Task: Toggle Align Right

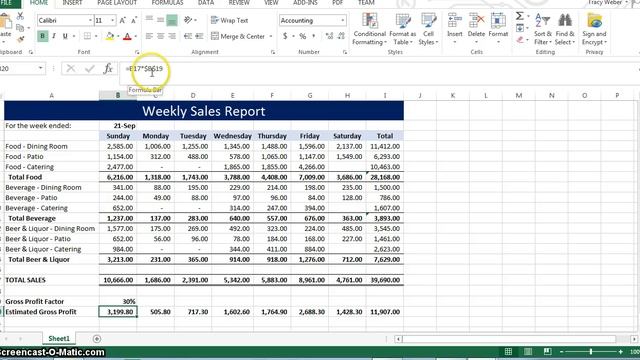Action: (x=172, y=36)
